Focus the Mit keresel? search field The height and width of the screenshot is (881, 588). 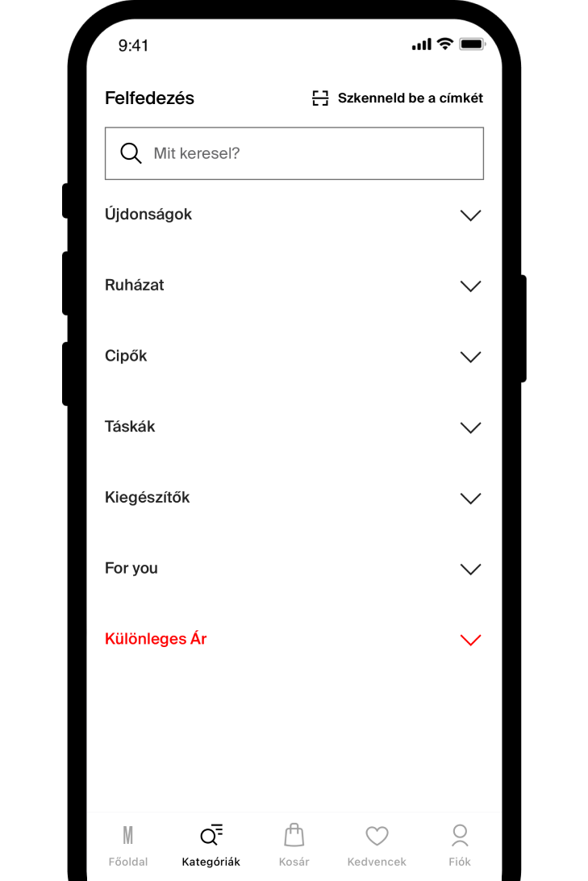[x=294, y=153]
